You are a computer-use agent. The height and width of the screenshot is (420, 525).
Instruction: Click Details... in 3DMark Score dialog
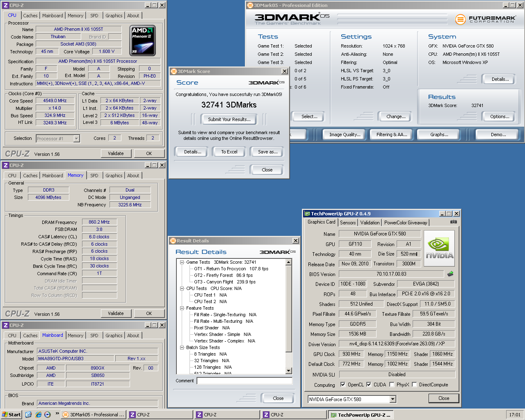click(x=192, y=152)
